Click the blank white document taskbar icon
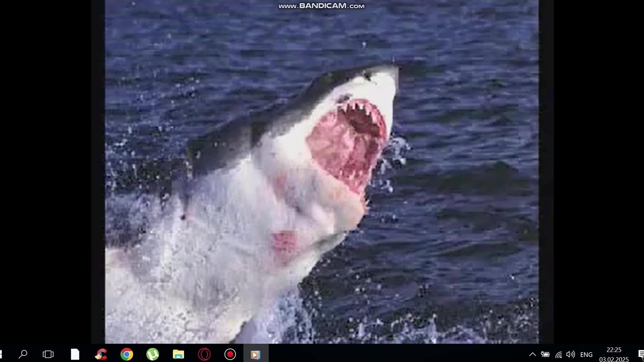Screen dimensions: 644x362 tap(75, 354)
